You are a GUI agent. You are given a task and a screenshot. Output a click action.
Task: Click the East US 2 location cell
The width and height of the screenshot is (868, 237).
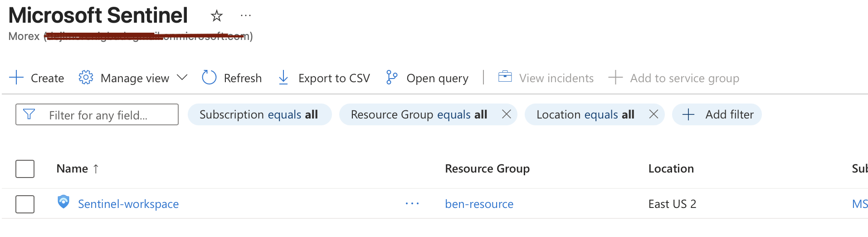[x=672, y=204]
